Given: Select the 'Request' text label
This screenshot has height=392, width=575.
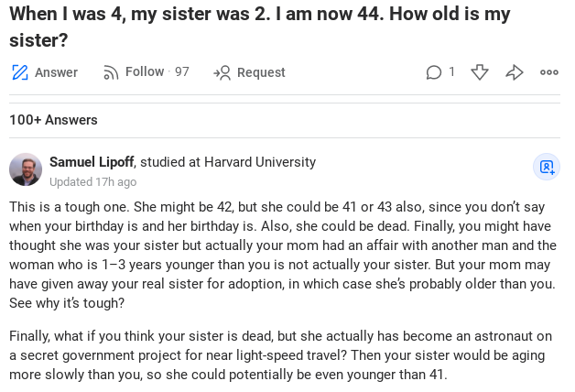Looking at the screenshot, I should (x=261, y=72).
